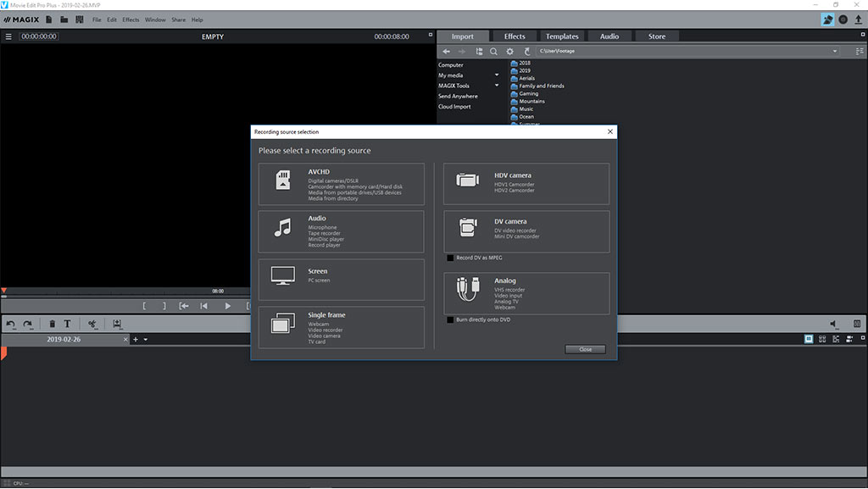
Task: Switch to scene overview view icon
Action: pyautogui.click(x=822, y=339)
